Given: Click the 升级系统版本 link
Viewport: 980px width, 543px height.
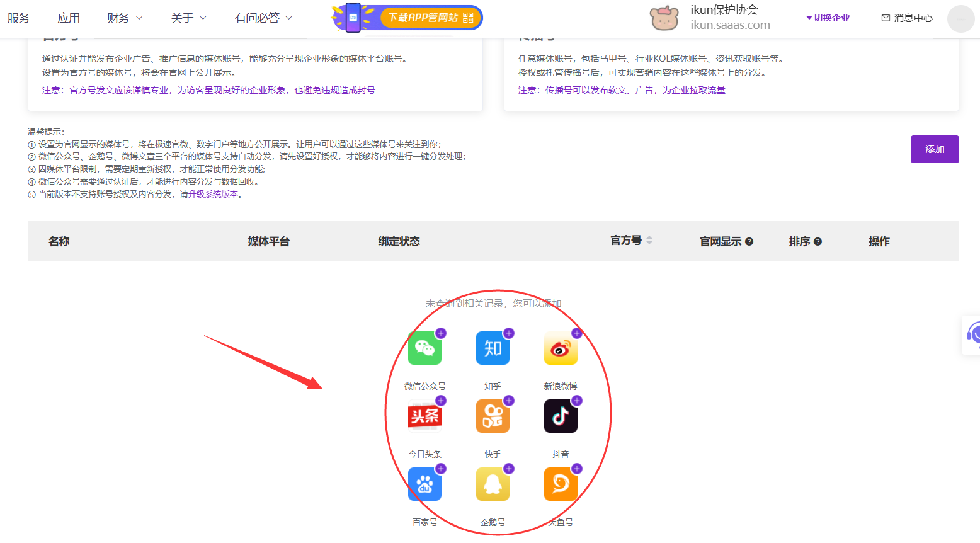Looking at the screenshot, I should tap(213, 195).
